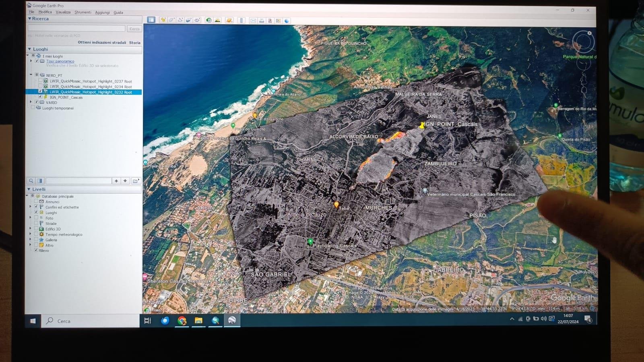Screen dimensions: 644x362
Task: Open Chrome from the taskbar
Action: (x=182, y=321)
